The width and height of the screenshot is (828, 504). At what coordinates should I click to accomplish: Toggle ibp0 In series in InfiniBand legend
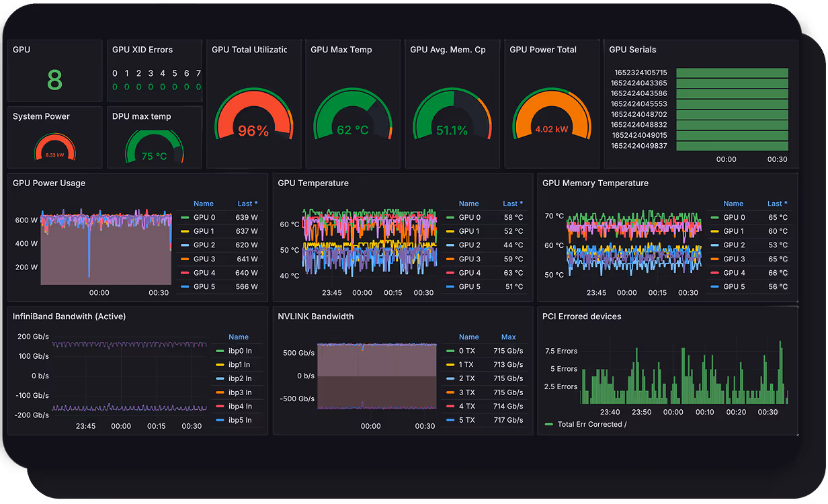240,351
